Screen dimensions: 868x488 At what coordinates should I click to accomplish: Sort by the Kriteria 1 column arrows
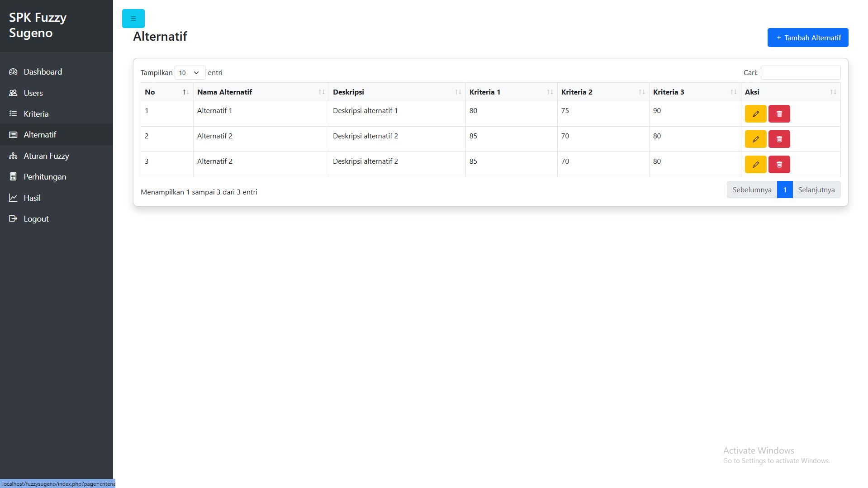pyautogui.click(x=550, y=92)
